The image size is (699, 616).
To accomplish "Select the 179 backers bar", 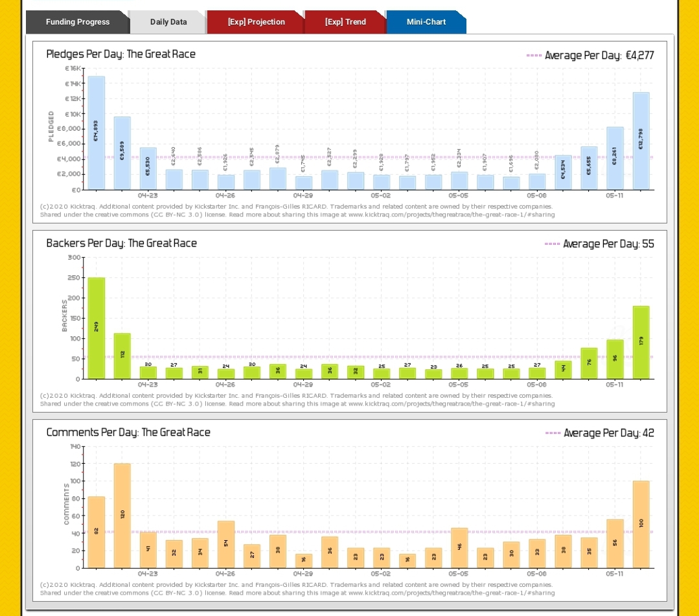I will coord(641,342).
